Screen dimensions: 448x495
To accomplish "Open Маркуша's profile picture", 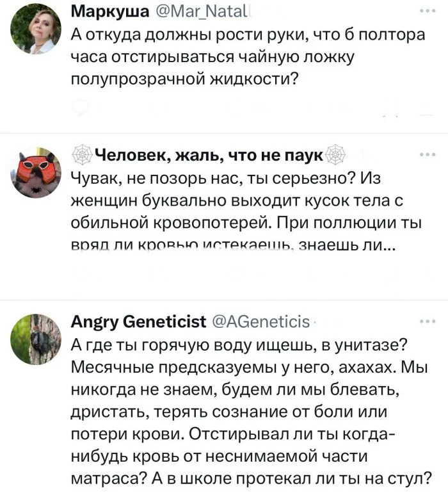I will click(36, 28).
